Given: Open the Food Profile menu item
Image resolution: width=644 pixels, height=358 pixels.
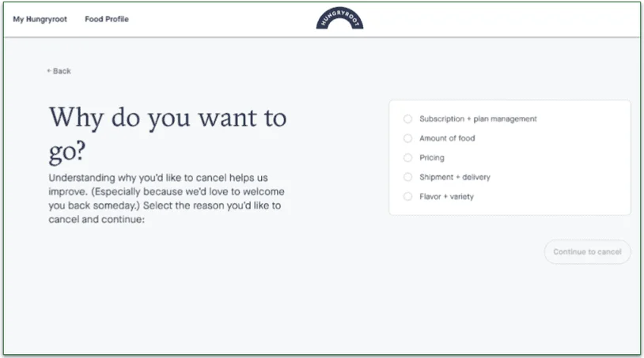Looking at the screenshot, I should (107, 19).
